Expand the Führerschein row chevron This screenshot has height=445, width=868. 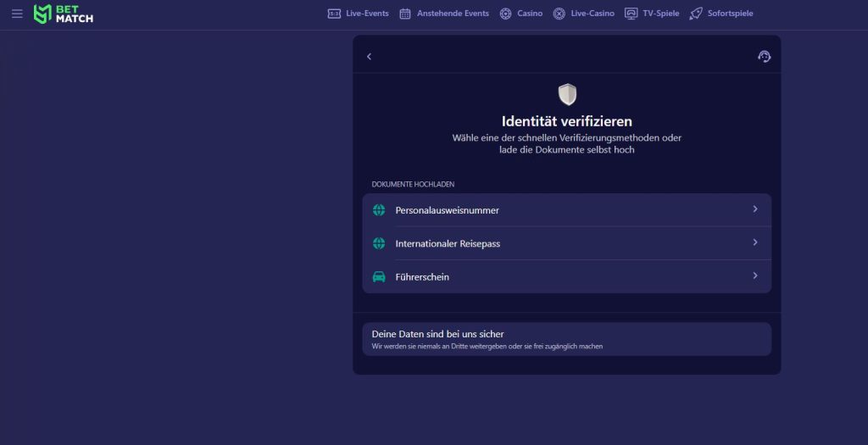click(x=754, y=276)
